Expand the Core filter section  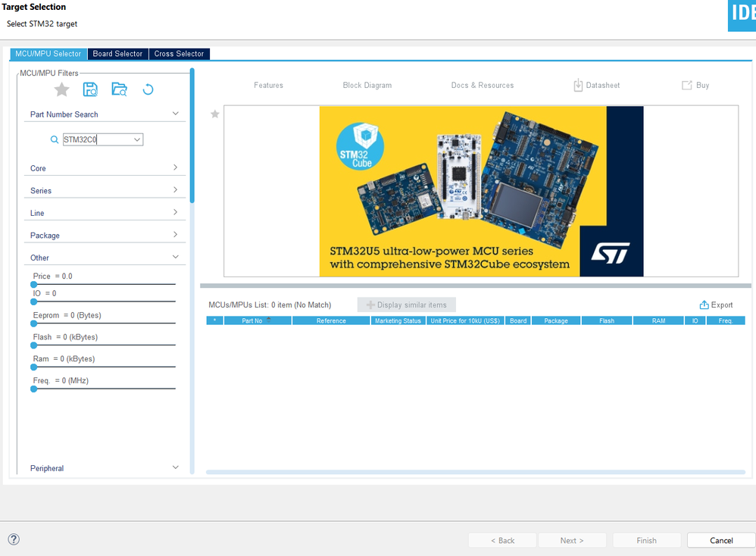click(176, 167)
